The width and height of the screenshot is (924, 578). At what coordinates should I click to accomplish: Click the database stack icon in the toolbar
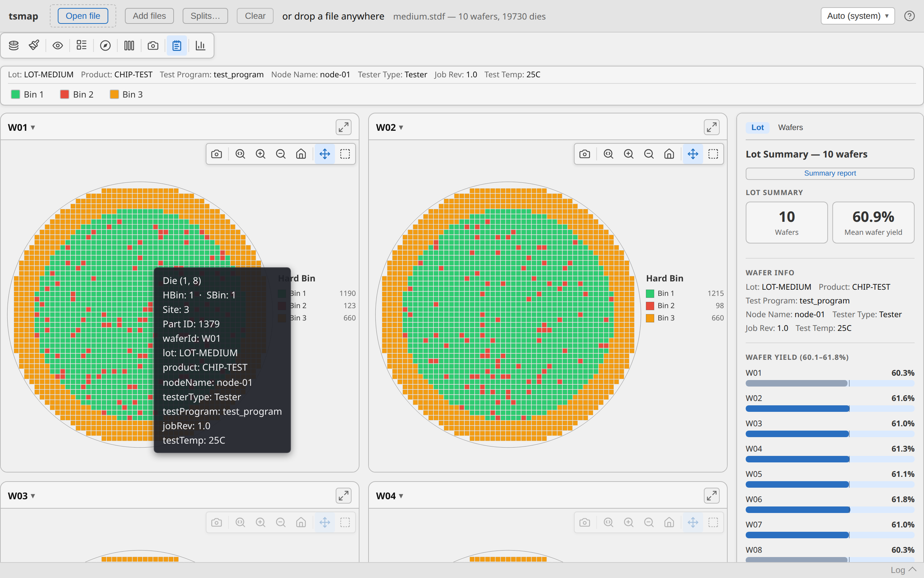14,46
